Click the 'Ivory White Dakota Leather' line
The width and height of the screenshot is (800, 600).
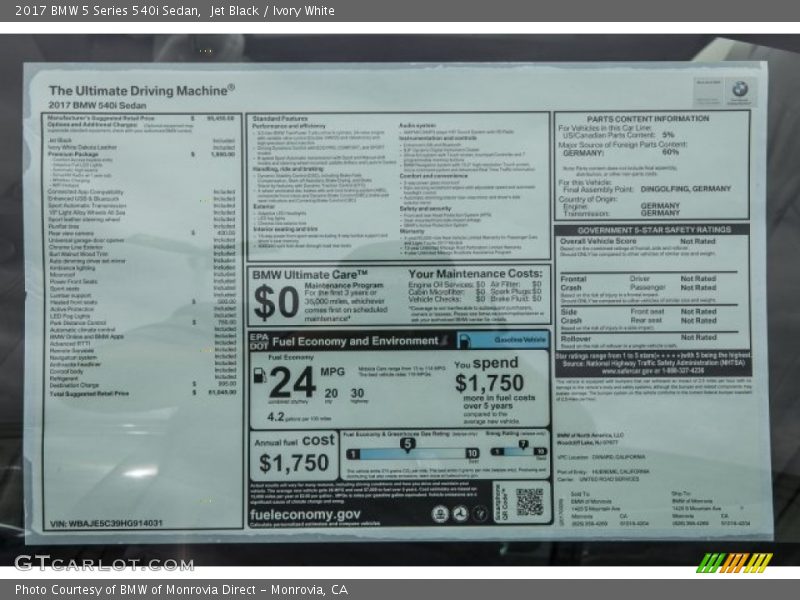(141, 147)
